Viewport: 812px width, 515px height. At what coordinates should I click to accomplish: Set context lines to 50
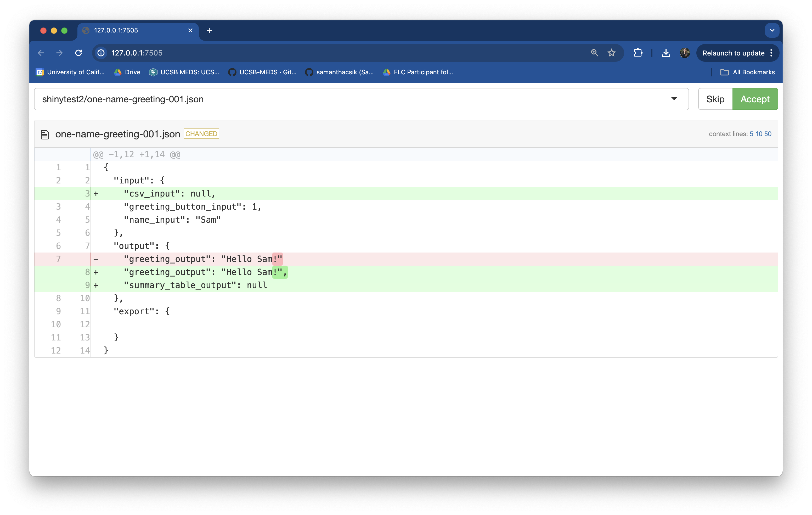pyautogui.click(x=768, y=134)
